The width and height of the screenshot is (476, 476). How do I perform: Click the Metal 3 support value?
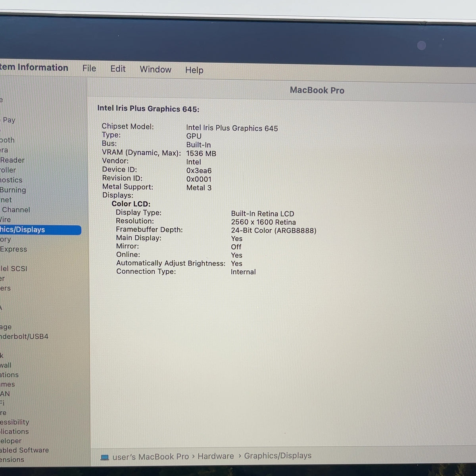point(199,188)
